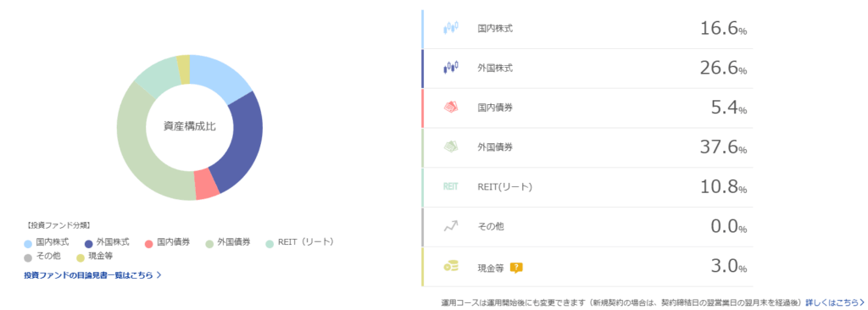Click the REIT text icon

point(451,186)
